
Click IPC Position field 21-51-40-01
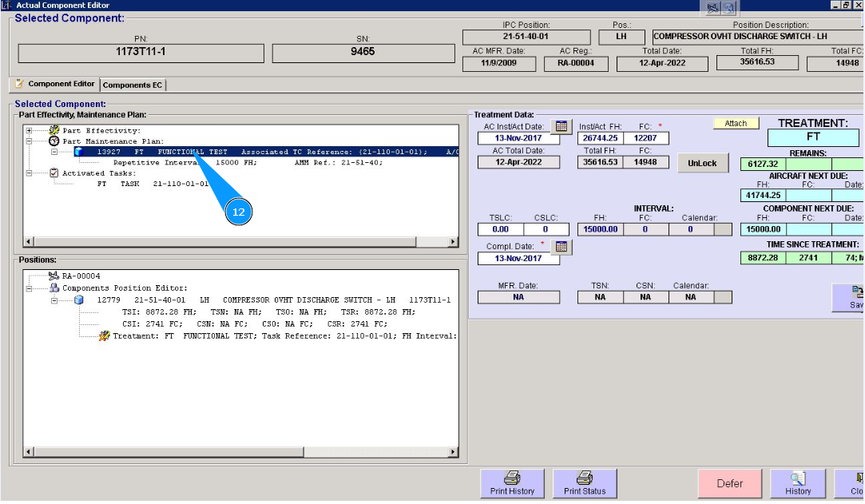pos(526,37)
